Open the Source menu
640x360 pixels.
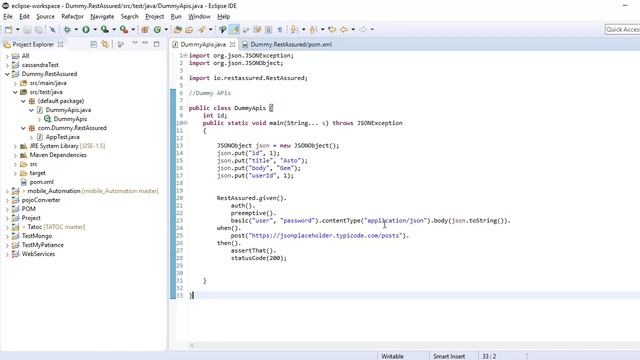pos(45,17)
